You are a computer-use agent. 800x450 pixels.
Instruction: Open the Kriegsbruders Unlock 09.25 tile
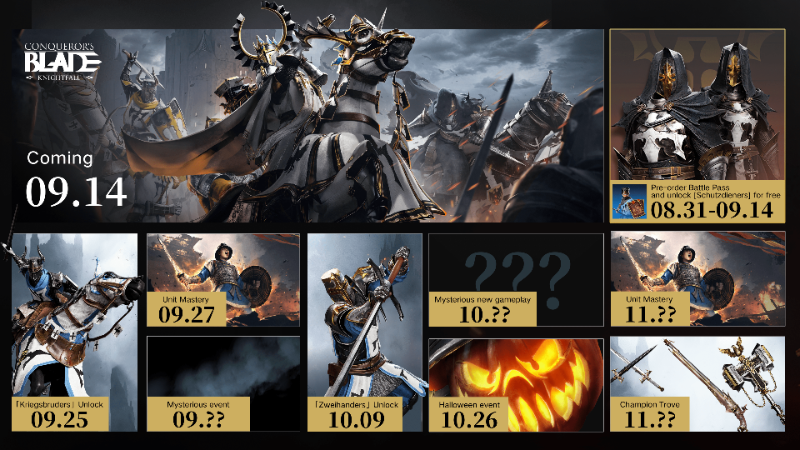tap(74, 332)
